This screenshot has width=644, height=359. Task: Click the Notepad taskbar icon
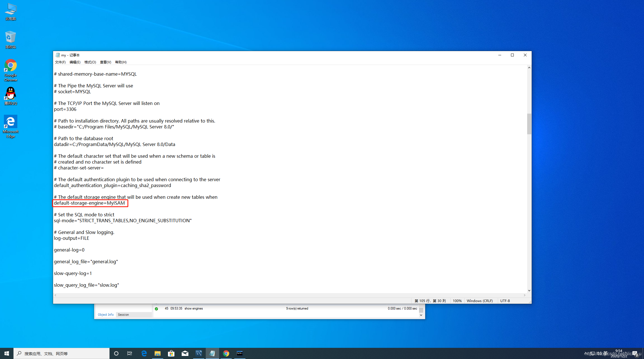click(212, 353)
